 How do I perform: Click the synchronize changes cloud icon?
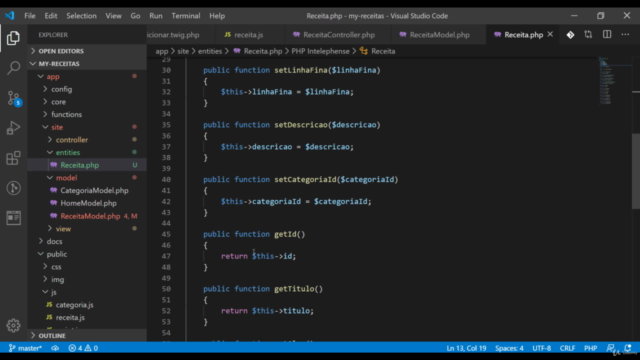click(55, 348)
